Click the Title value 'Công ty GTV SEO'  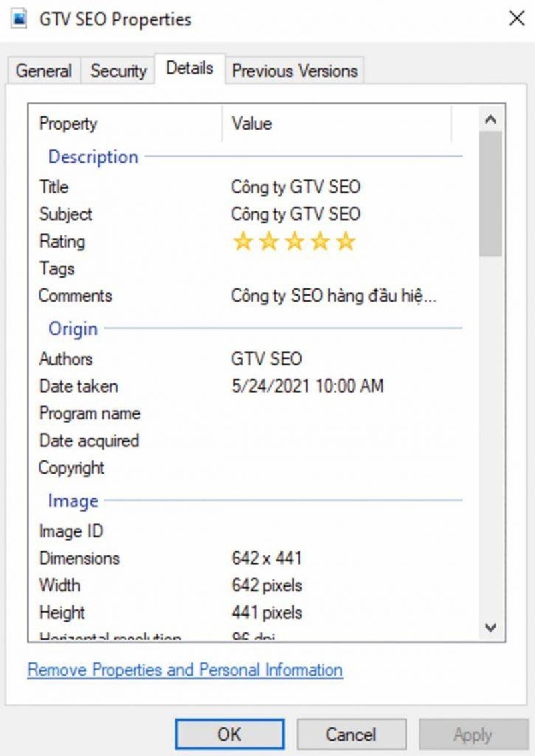296,187
